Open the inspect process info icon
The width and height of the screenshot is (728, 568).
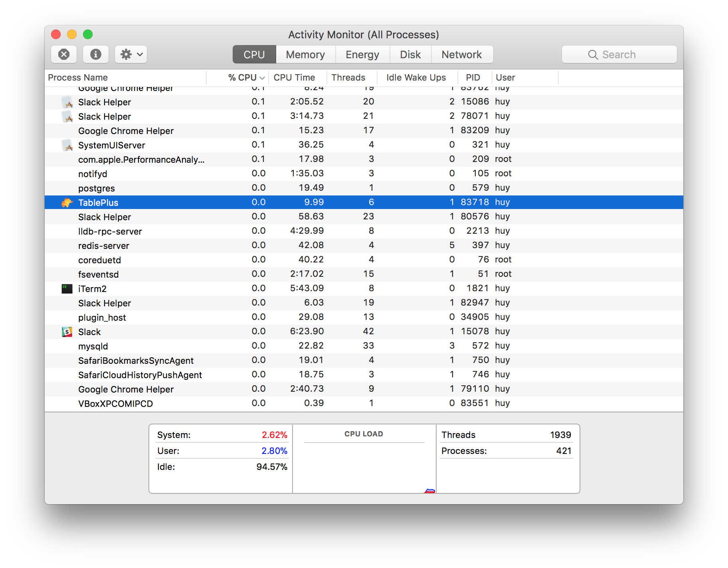(95, 54)
